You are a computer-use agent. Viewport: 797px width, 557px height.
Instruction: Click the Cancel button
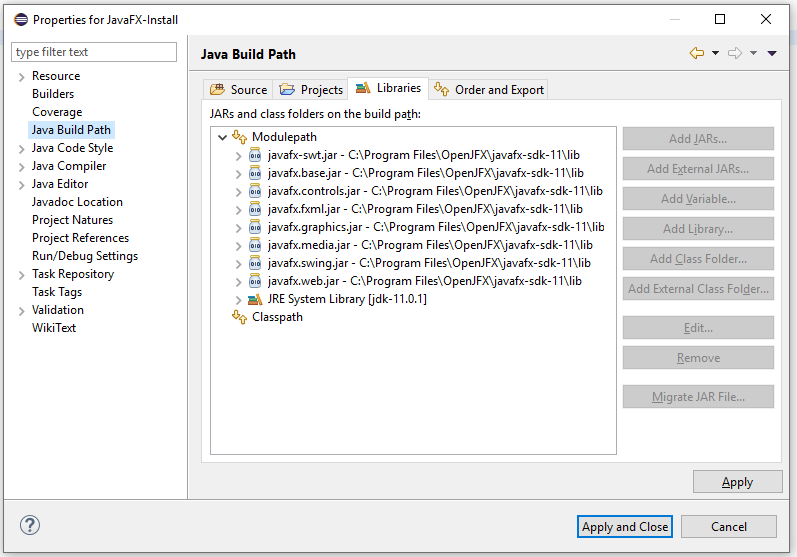729,527
